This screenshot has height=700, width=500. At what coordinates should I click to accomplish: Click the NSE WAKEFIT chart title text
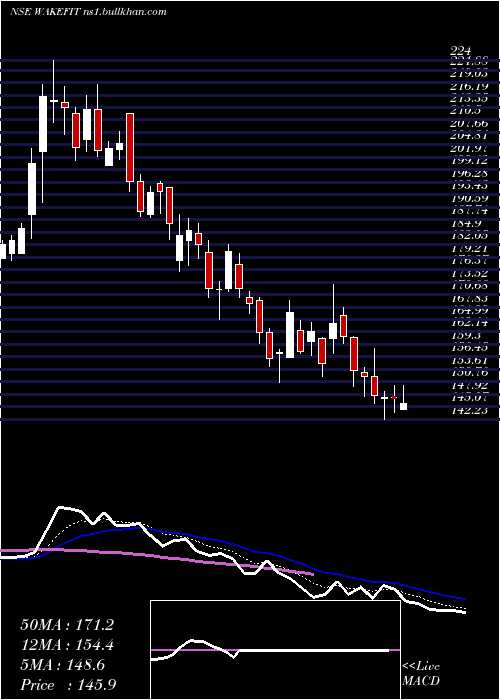pos(88,12)
